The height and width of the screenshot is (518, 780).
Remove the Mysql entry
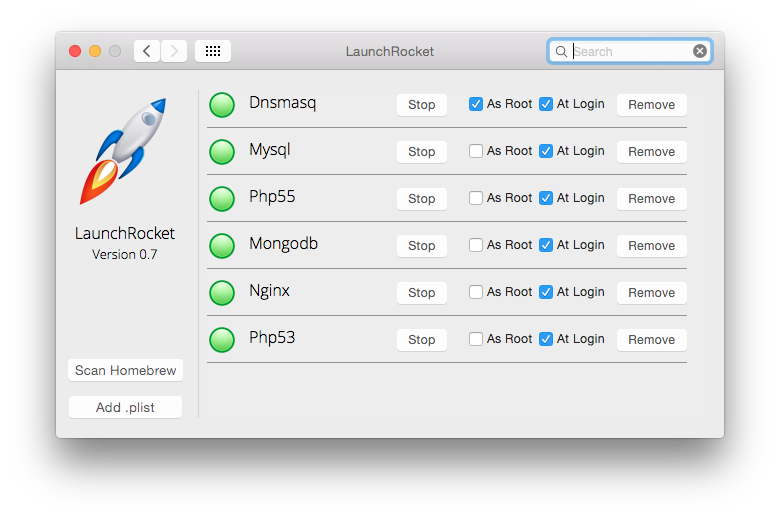tap(651, 151)
